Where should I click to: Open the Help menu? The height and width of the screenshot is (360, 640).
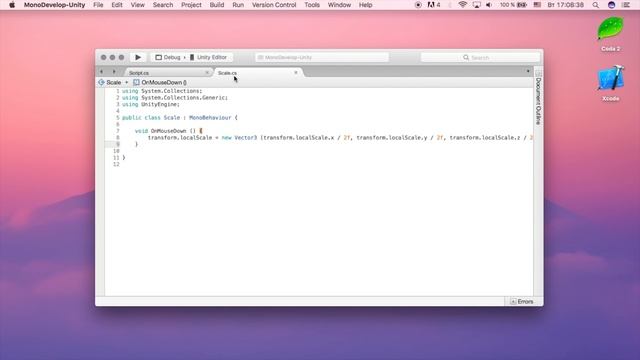pyautogui.click(x=365, y=5)
